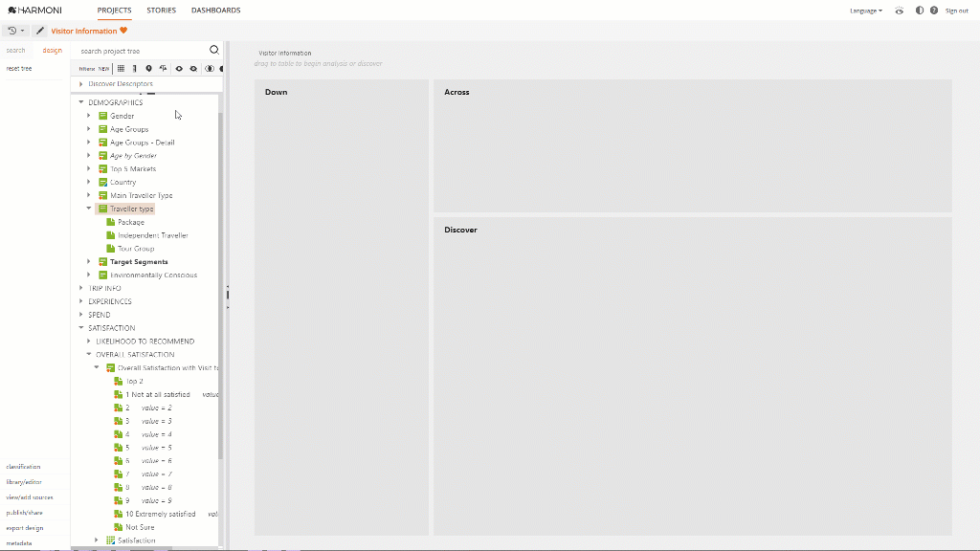Click the Top 2 category icon
The height and width of the screenshot is (551, 980).
point(118,381)
